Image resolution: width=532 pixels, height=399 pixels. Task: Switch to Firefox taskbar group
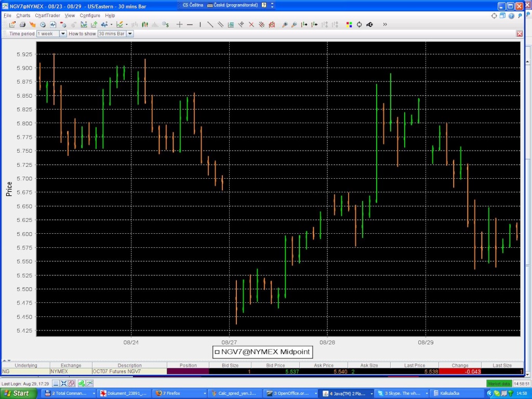pos(180,393)
